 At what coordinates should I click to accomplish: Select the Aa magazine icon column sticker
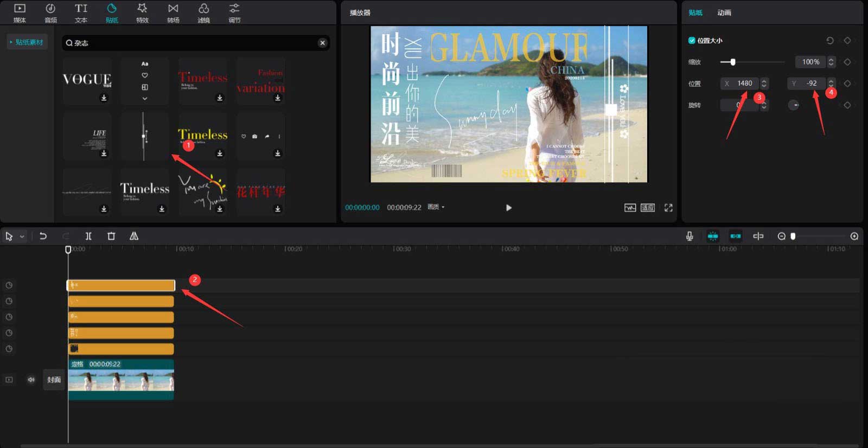click(144, 81)
